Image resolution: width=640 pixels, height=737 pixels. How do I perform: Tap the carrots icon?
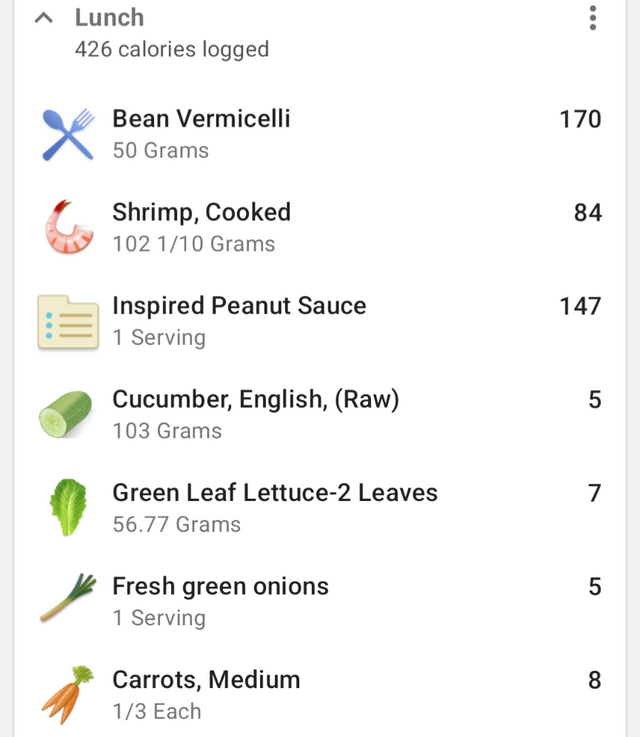pos(68,695)
